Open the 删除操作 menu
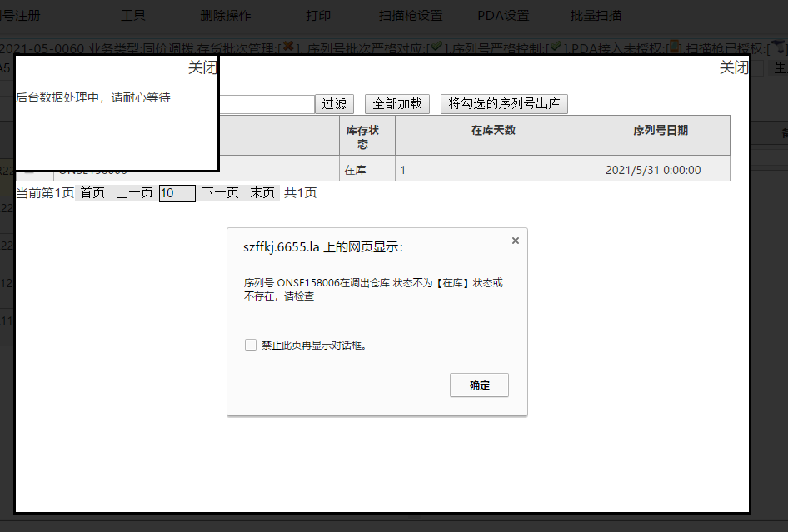 [x=225, y=16]
